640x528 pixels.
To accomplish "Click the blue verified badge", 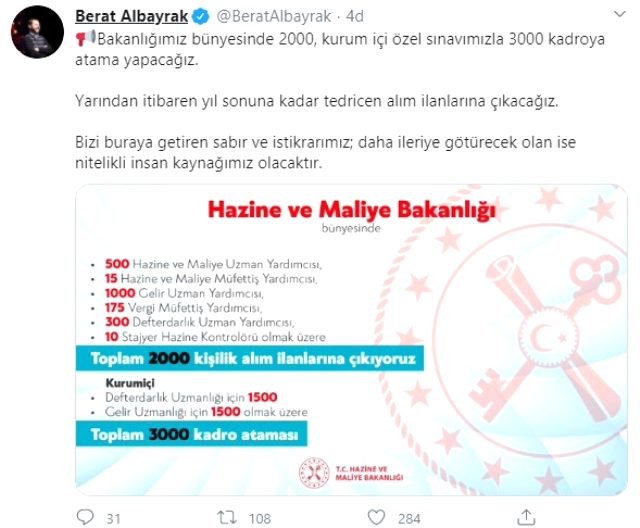I will (x=201, y=16).
